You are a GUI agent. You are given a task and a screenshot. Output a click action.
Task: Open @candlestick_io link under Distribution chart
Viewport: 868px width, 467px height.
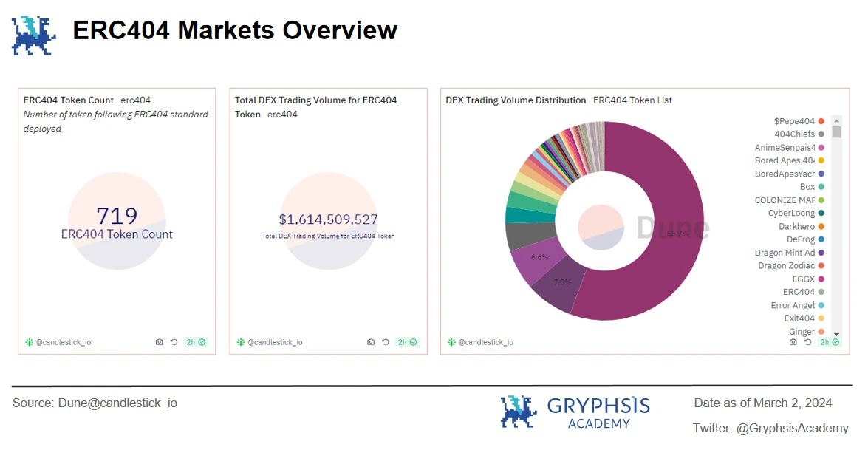click(485, 342)
